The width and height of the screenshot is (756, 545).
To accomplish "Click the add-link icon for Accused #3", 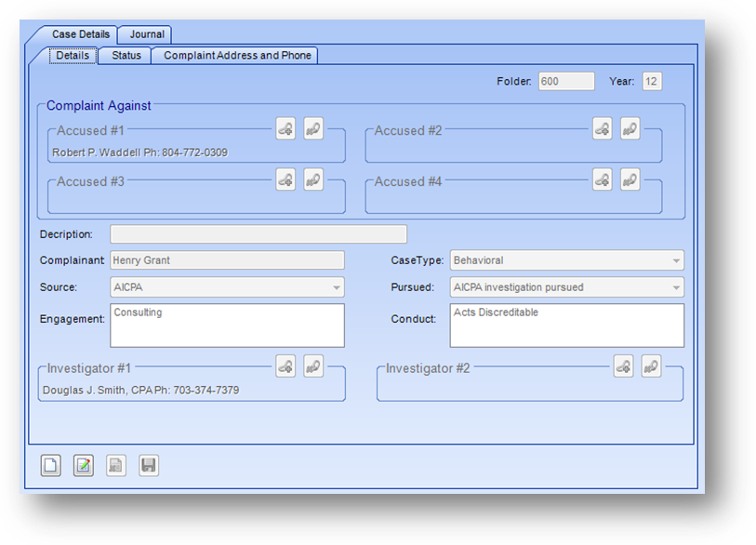I will click(x=285, y=179).
